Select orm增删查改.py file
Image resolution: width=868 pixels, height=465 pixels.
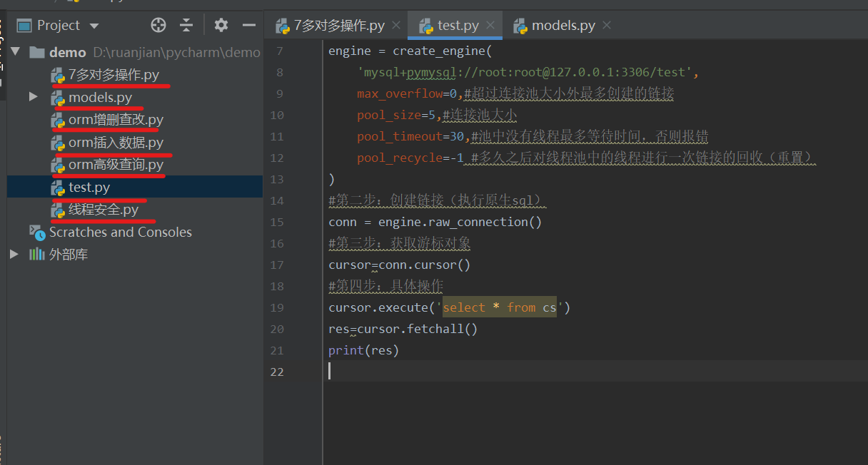(x=116, y=120)
